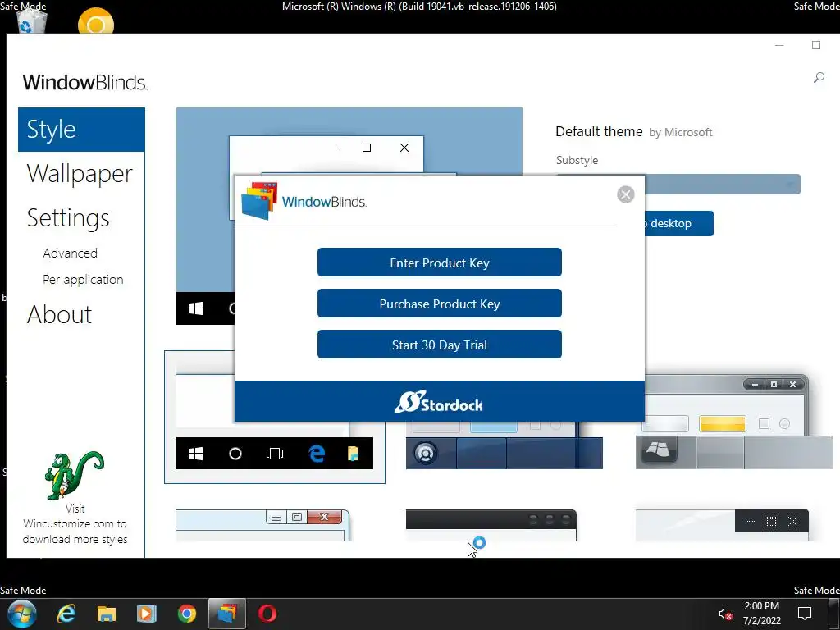Image resolution: width=840 pixels, height=630 pixels.
Task: Select the Windows 10 default style thumbnail
Action: point(275,417)
